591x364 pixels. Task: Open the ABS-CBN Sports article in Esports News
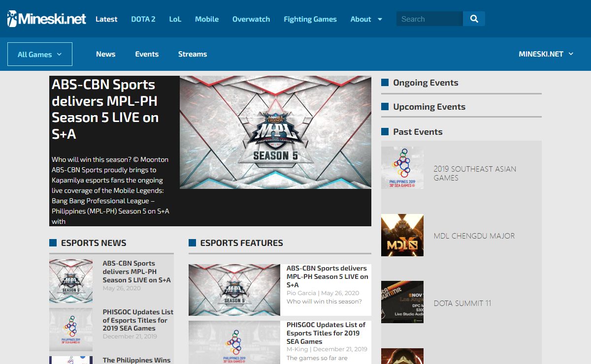(x=137, y=272)
